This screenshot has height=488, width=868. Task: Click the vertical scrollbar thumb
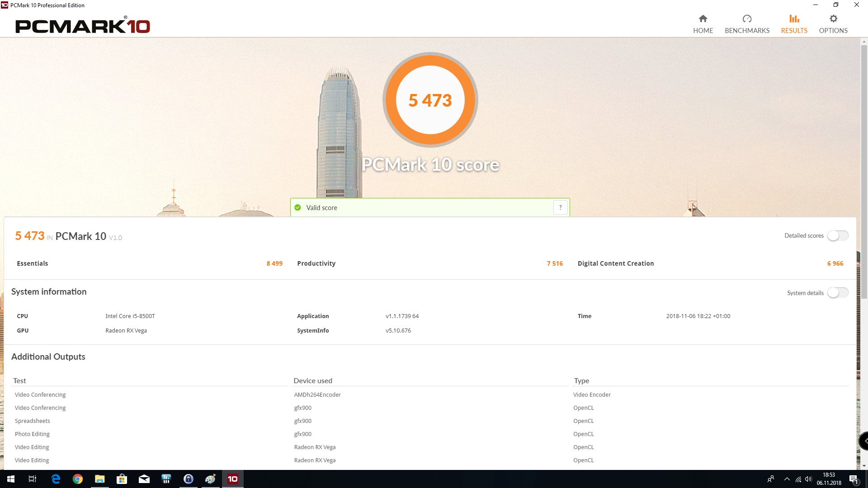pyautogui.click(x=864, y=172)
